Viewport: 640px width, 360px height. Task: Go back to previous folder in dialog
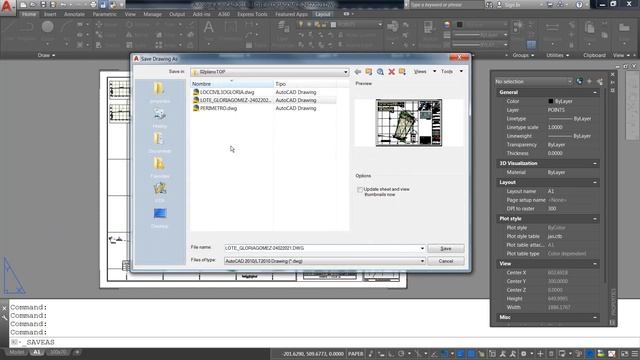(x=358, y=72)
